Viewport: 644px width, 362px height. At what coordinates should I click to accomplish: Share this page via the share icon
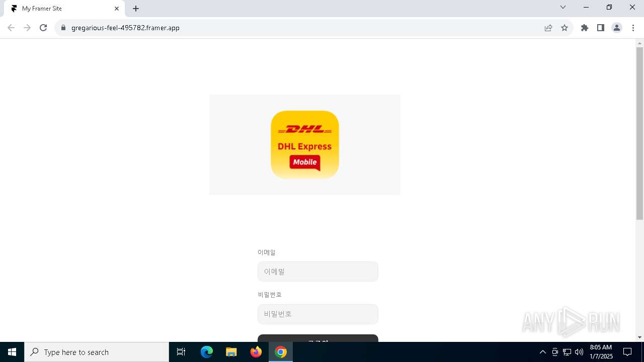548,28
